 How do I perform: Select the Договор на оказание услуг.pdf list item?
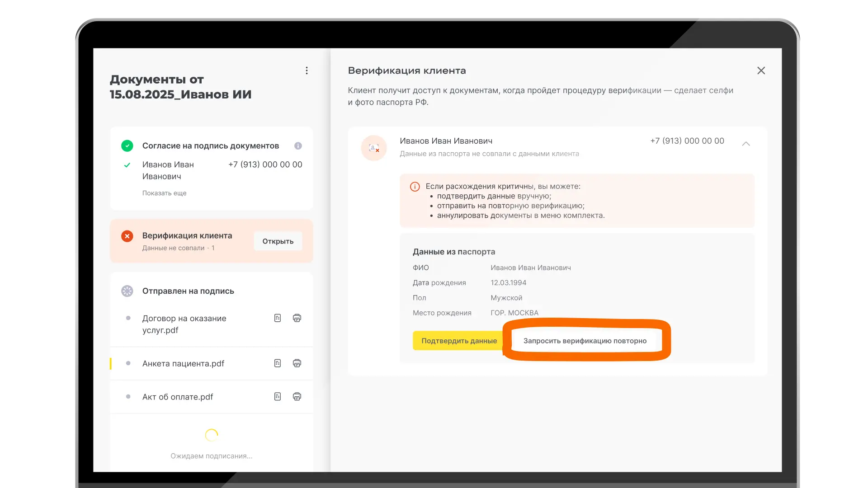coord(184,324)
